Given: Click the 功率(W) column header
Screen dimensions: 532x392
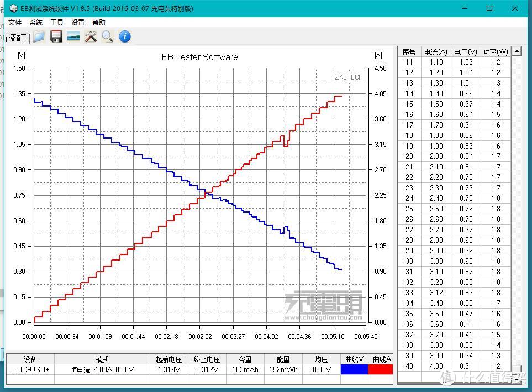Looking at the screenshot, I should tap(496, 52).
